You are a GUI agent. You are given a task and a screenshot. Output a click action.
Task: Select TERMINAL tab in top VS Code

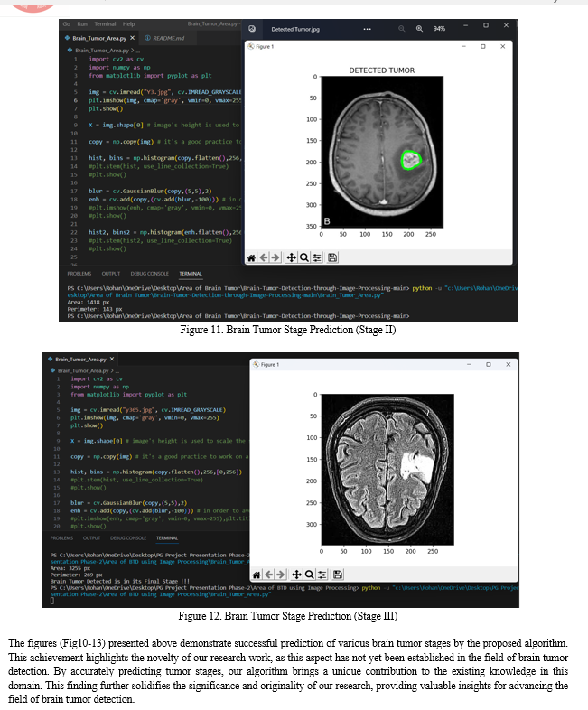[x=191, y=274]
